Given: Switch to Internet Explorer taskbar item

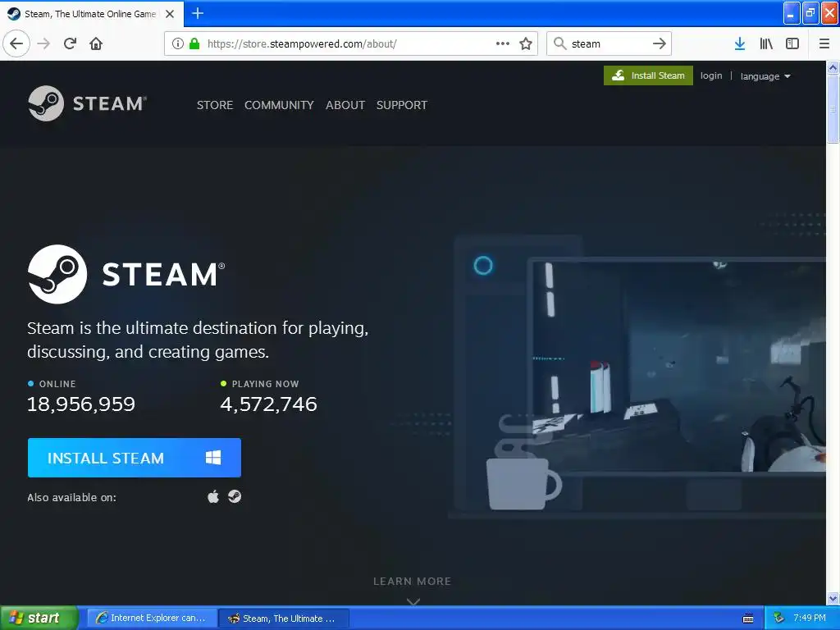Looking at the screenshot, I should (152, 619).
